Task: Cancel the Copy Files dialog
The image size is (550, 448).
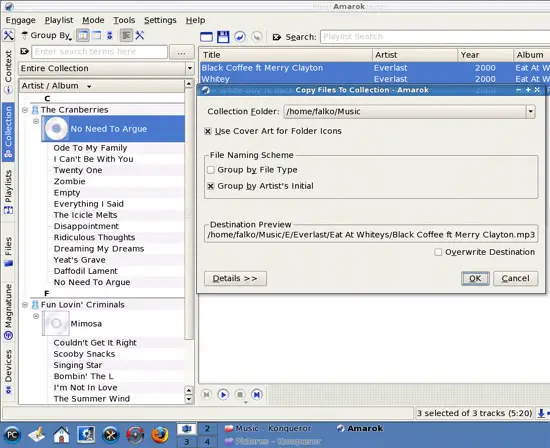Action: [515, 279]
